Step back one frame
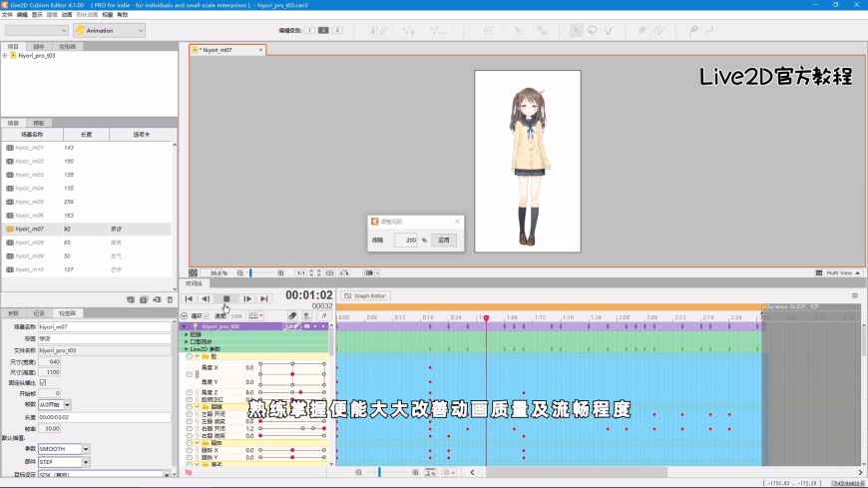Viewport: 868px width, 488px height. tap(206, 298)
